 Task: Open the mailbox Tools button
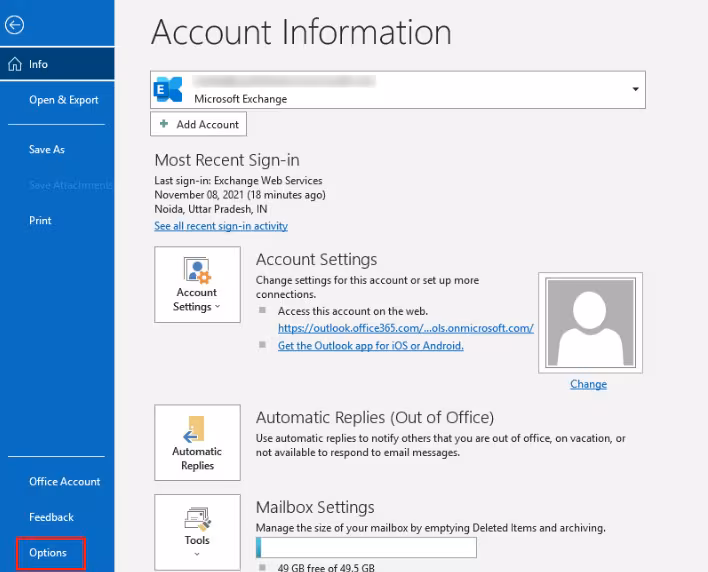197,532
